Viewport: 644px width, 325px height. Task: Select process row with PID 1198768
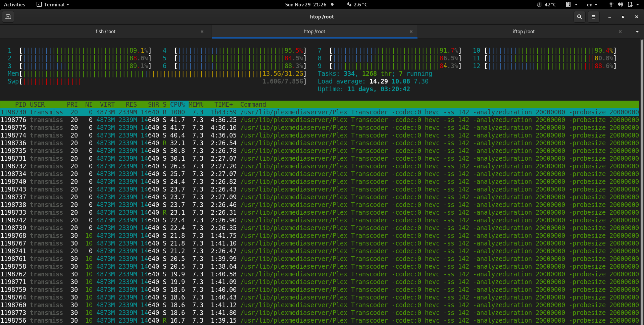[319, 236]
